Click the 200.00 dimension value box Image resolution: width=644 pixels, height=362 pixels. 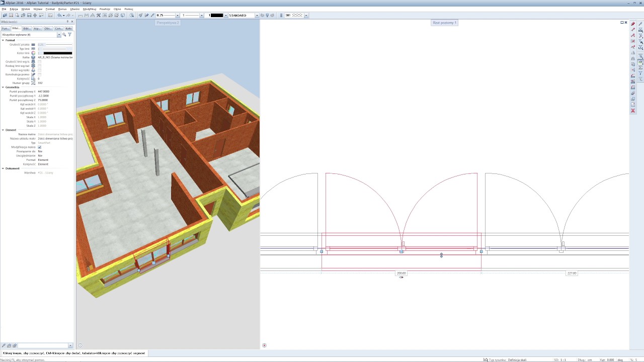tap(401, 273)
